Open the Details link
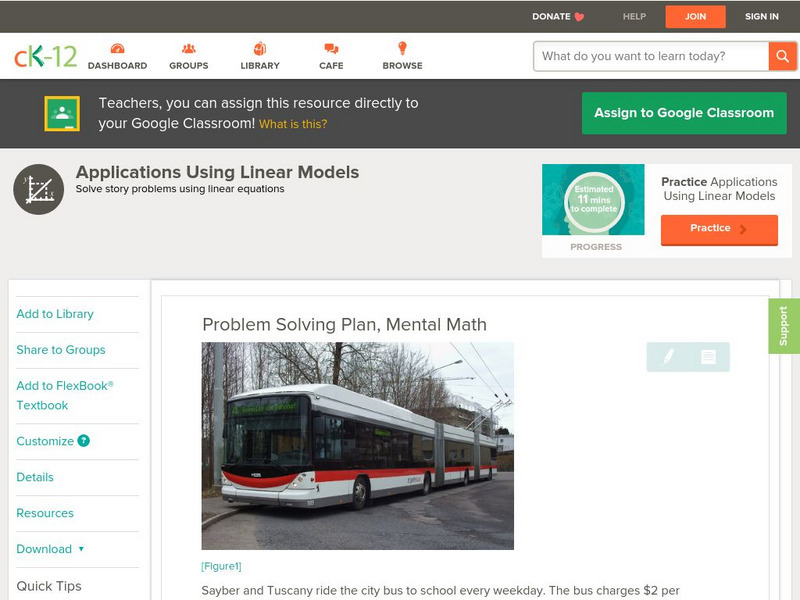The image size is (800, 600). coord(35,477)
